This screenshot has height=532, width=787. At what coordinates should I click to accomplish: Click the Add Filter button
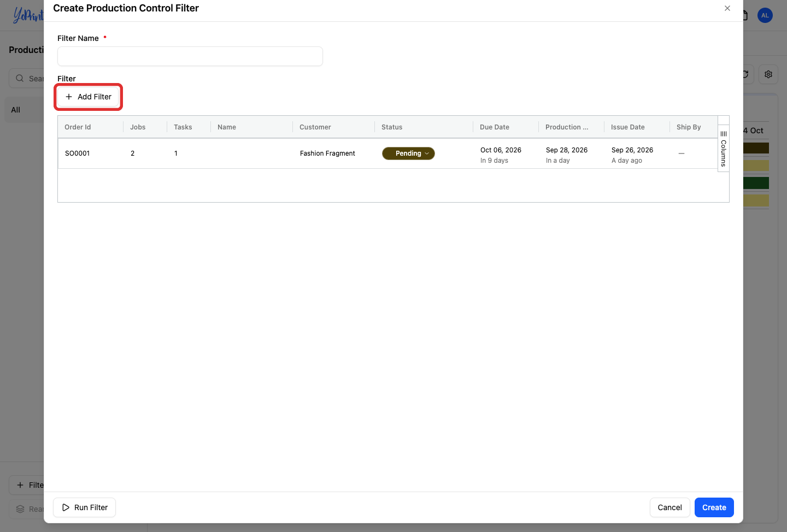coord(88,97)
